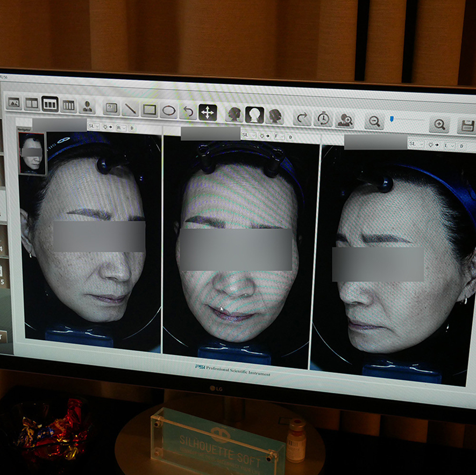Toggle the right-facing profile view button

point(275,116)
